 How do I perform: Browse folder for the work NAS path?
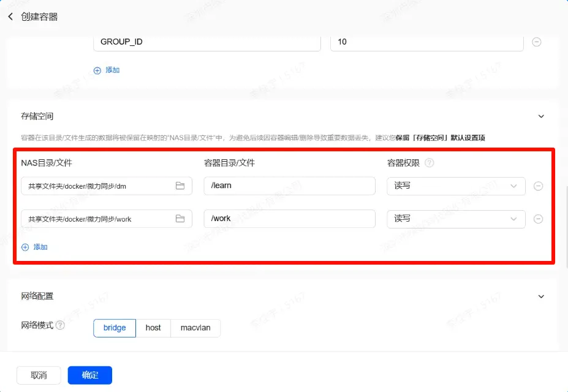point(180,219)
